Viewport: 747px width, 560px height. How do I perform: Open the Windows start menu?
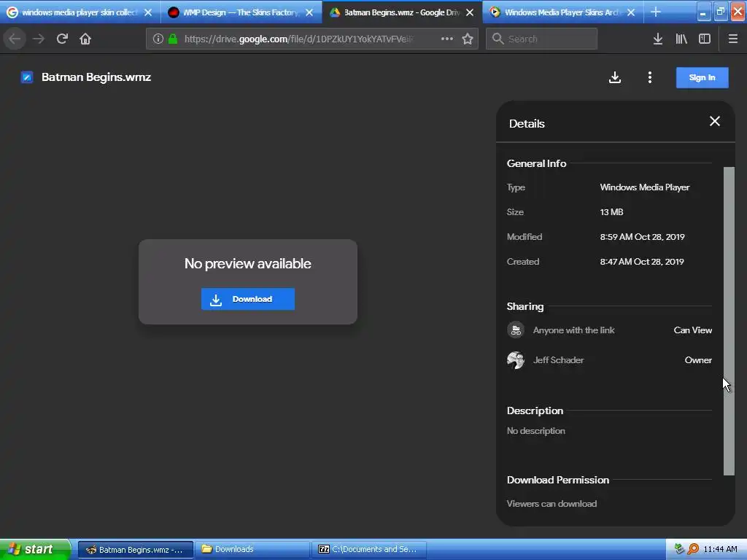click(35, 549)
